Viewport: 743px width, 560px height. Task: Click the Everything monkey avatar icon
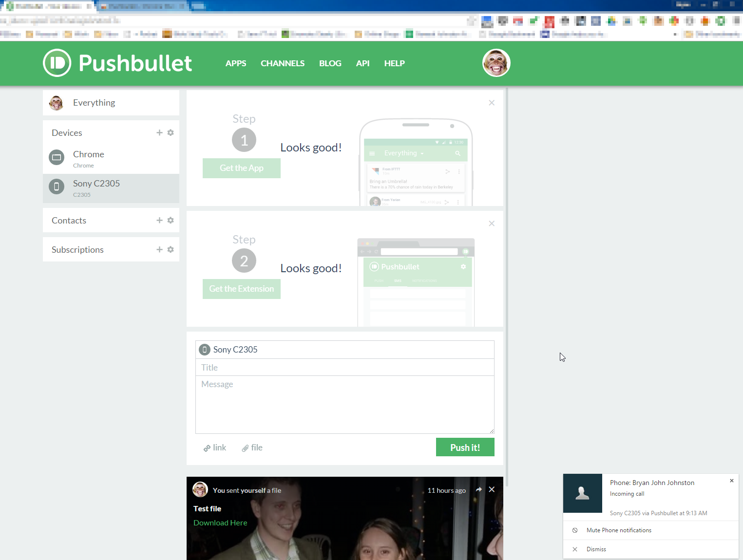(57, 103)
